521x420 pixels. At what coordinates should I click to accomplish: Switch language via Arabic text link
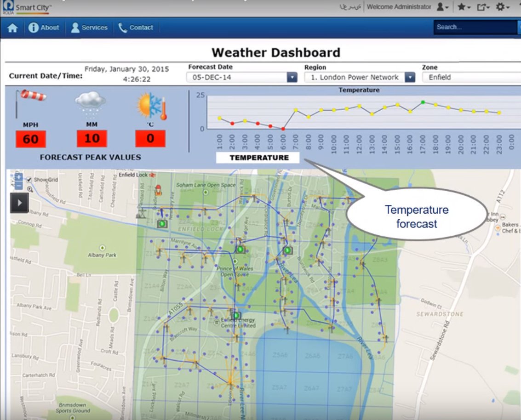pyautogui.click(x=350, y=6)
